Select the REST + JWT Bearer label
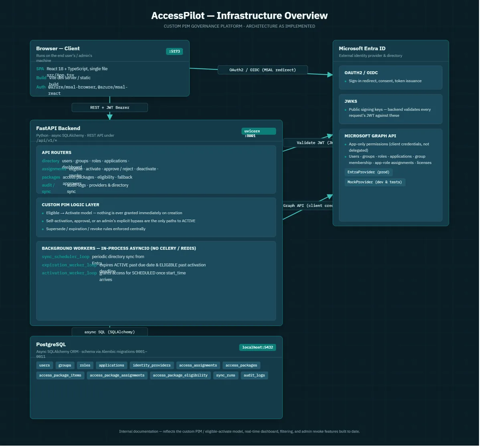The width and height of the screenshot is (481, 448). coord(109,107)
